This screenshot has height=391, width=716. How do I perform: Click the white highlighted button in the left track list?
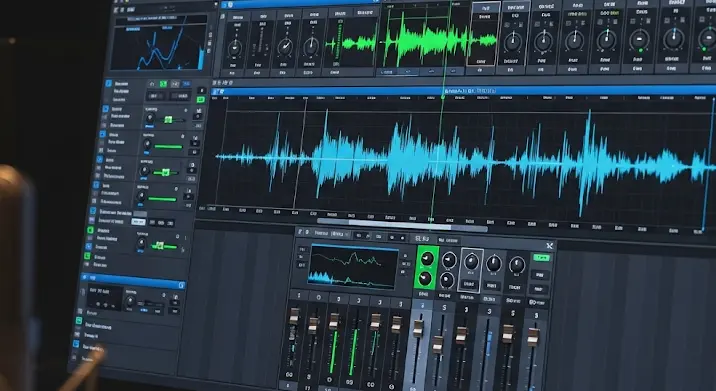click(x=138, y=222)
